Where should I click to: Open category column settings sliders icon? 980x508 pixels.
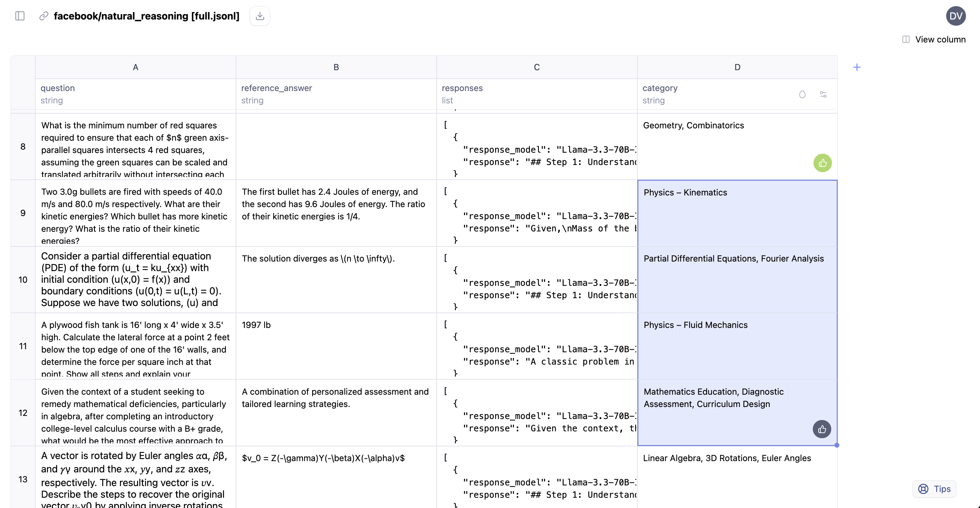[x=823, y=94]
